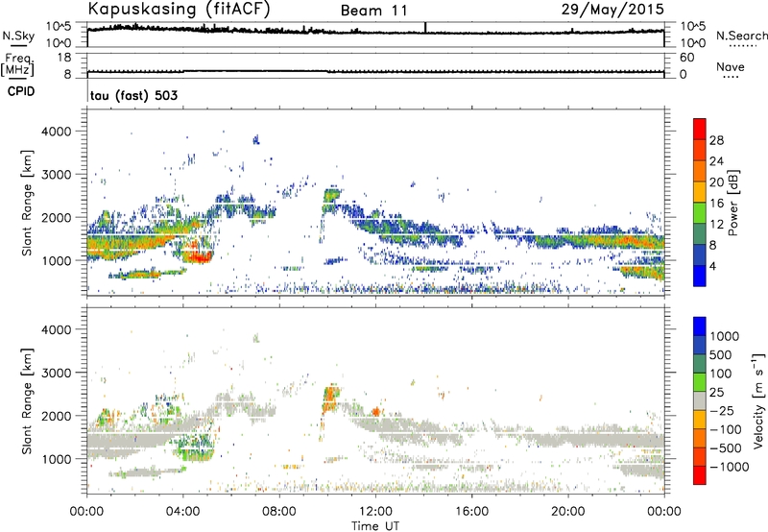
Task: Click the red top segment of Power colorbar
Action: 700,129
